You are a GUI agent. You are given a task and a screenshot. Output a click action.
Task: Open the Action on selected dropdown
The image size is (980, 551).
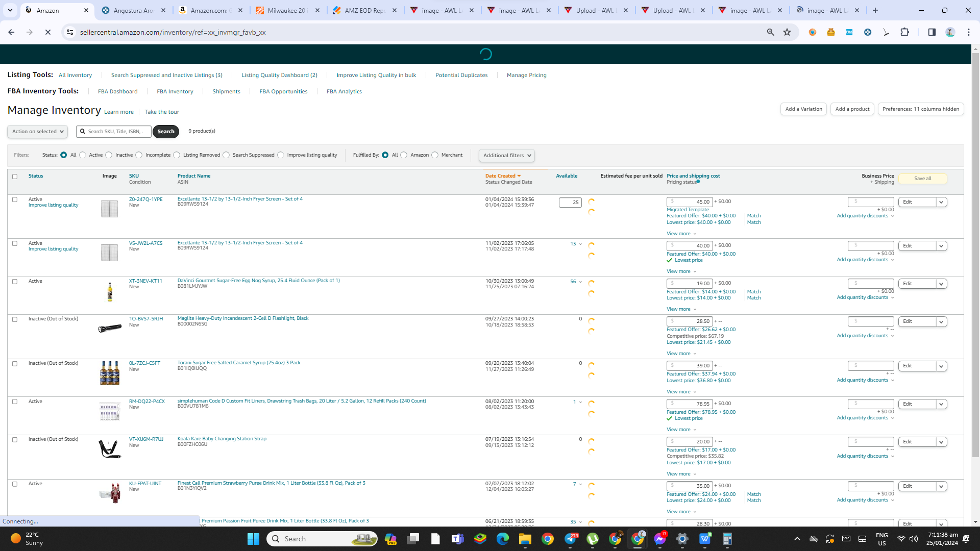(37, 132)
